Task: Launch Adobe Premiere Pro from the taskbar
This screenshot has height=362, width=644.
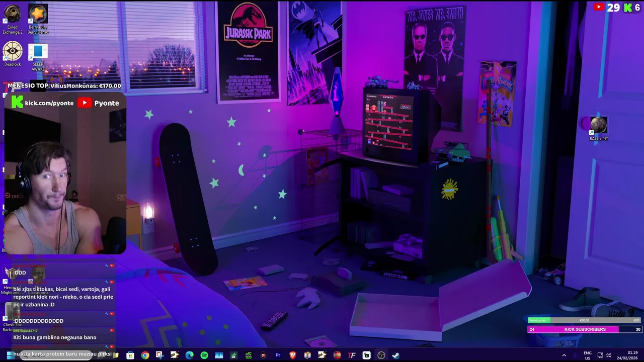Action: click(x=278, y=355)
